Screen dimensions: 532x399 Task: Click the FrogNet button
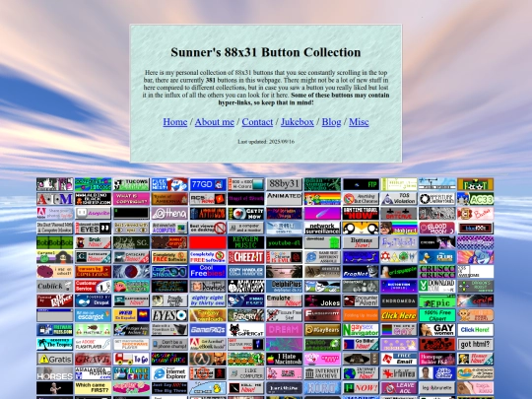(x=361, y=272)
